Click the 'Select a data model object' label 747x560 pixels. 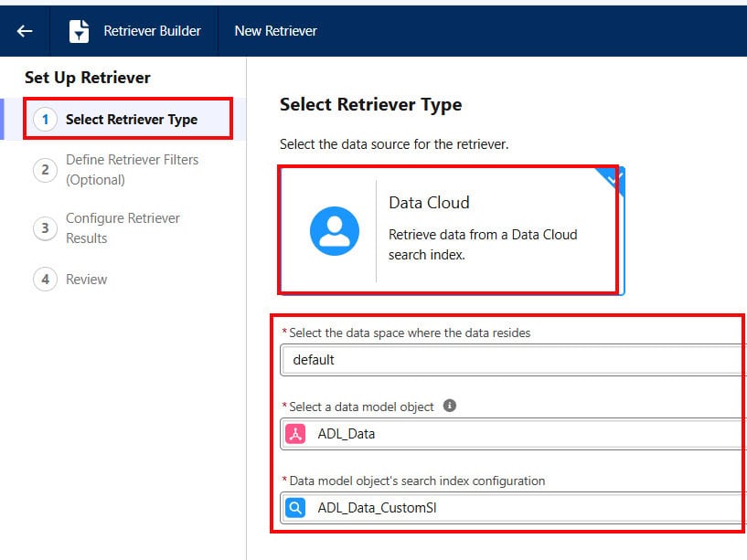pyautogui.click(x=361, y=407)
